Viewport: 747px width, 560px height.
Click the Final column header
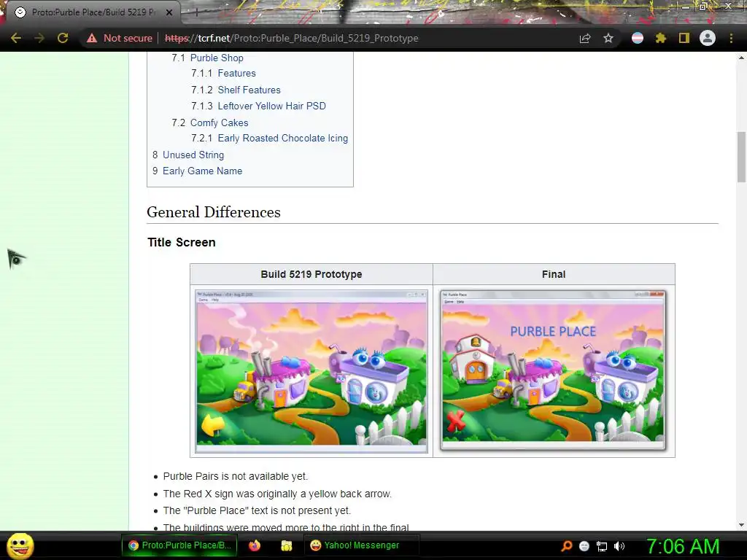(554, 274)
